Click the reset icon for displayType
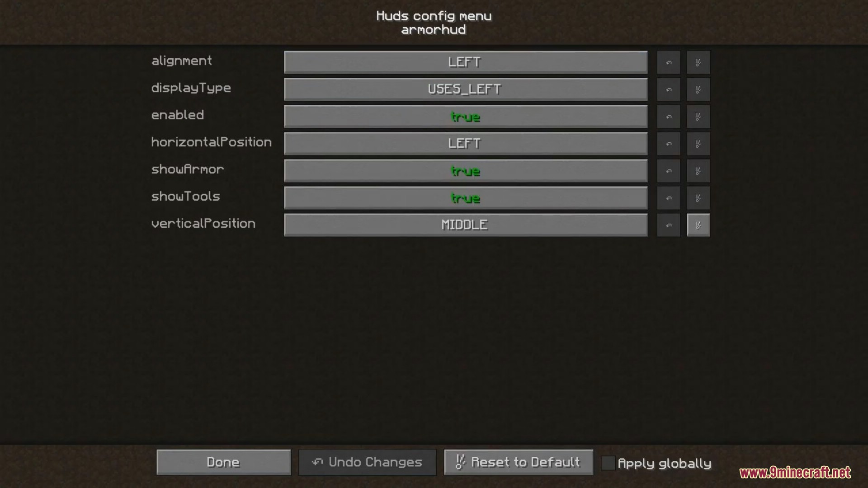 pyautogui.click(x=696, y=89)
